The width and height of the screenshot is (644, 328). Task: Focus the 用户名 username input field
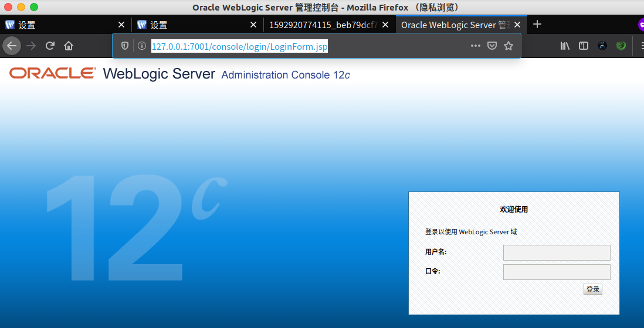557,252
